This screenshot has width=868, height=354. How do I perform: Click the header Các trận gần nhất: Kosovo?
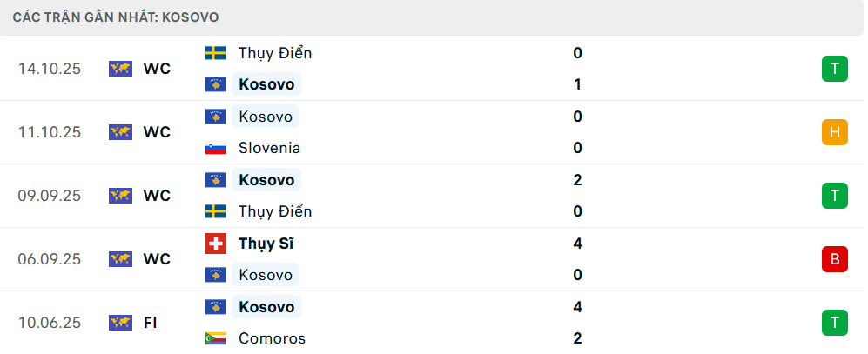coord(116,17)
